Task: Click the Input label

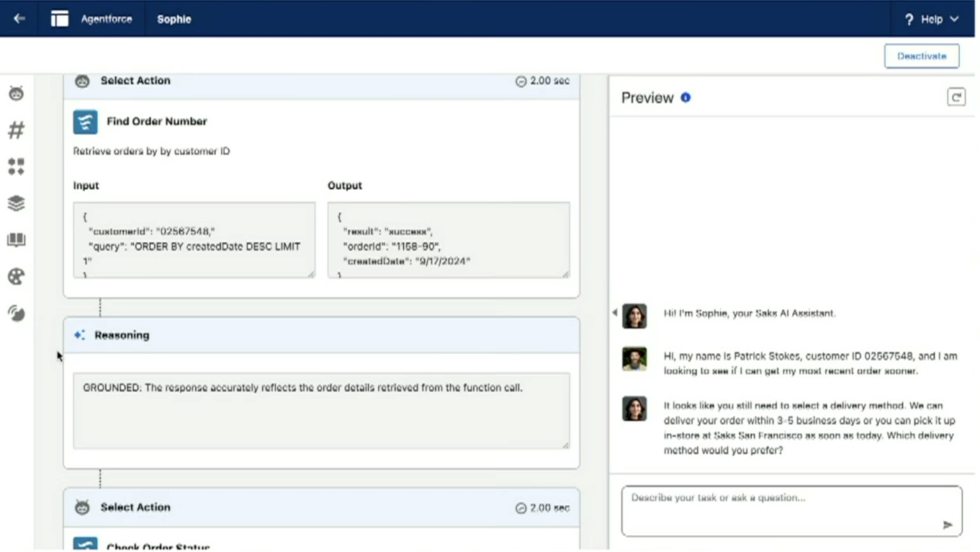Action: pyautogui.click(x=86, y=185)
